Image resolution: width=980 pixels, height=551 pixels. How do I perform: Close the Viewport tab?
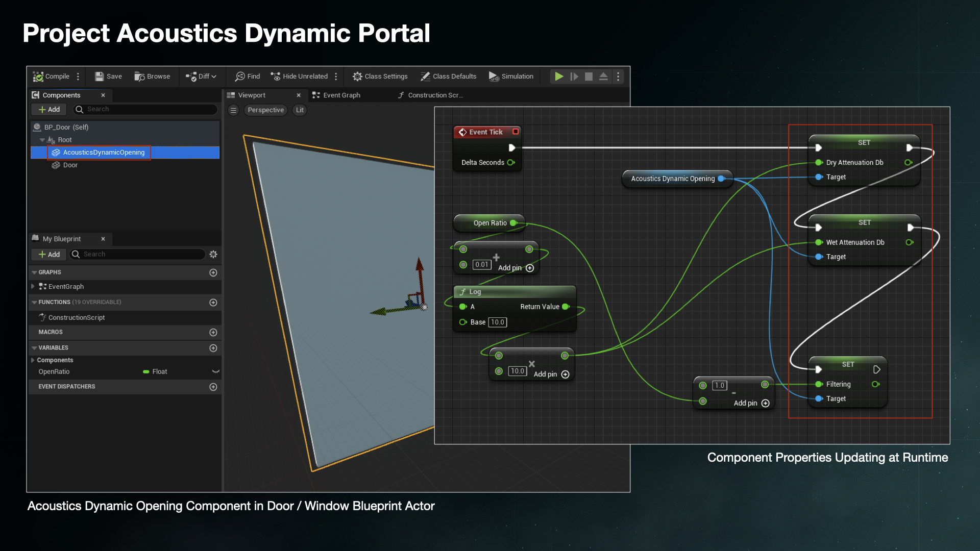299,95
